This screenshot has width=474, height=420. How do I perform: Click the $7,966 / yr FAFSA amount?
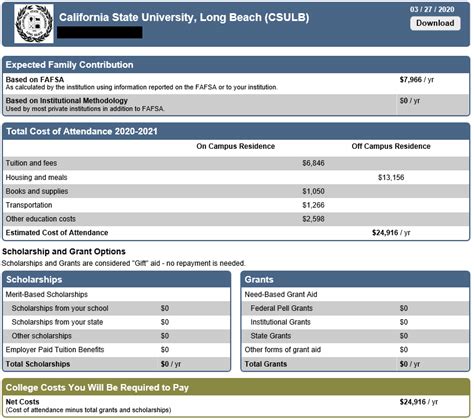pyautogui.click(x=417, y=80)
